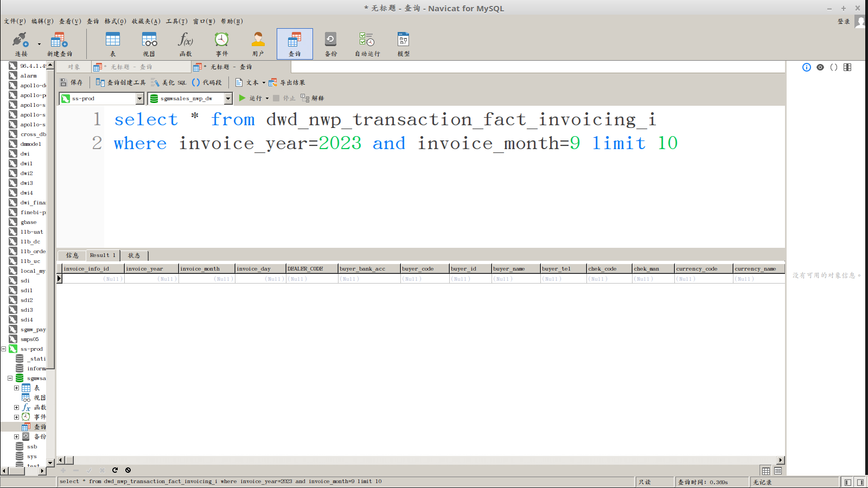Switch the result to grid view
868x488 pixels.
click(766, 471)
